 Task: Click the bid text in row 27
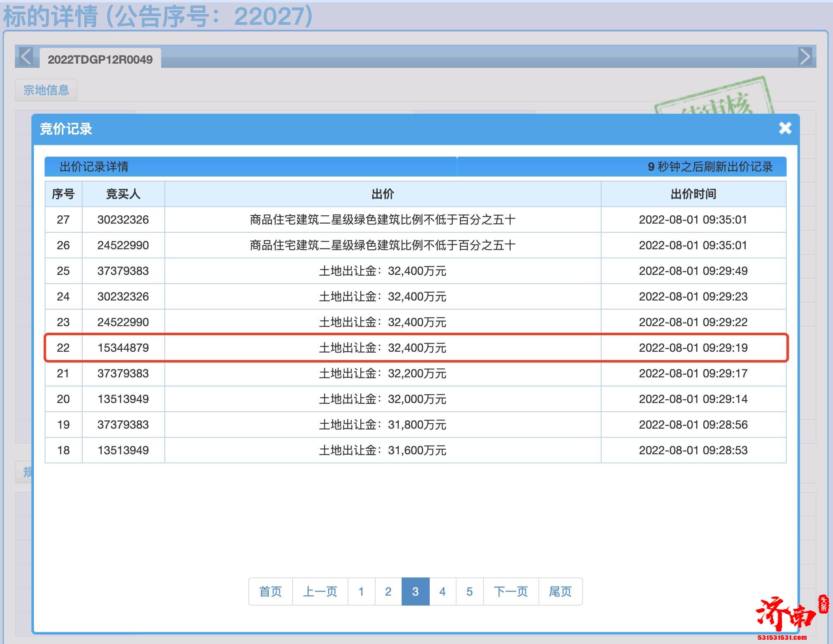click(383, 219)
